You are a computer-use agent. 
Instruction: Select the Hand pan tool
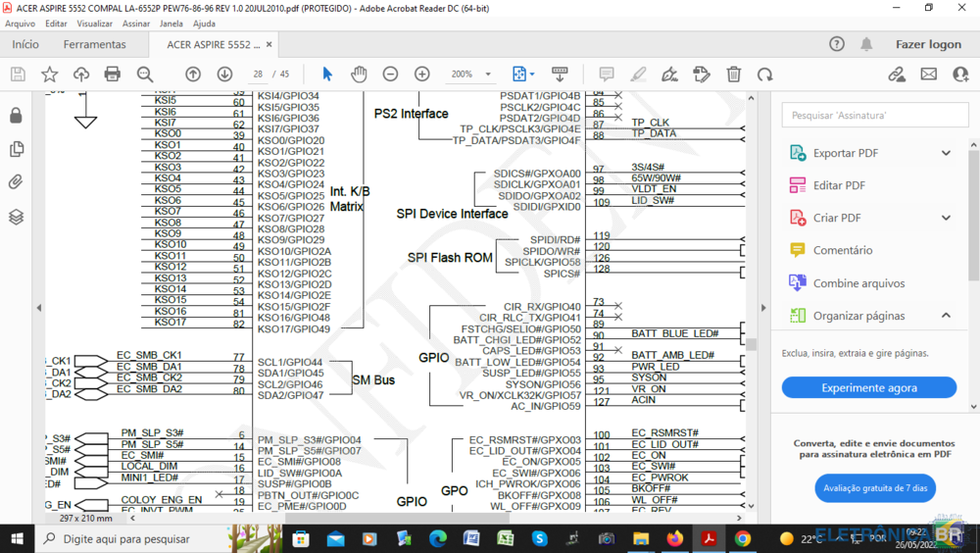359,75
